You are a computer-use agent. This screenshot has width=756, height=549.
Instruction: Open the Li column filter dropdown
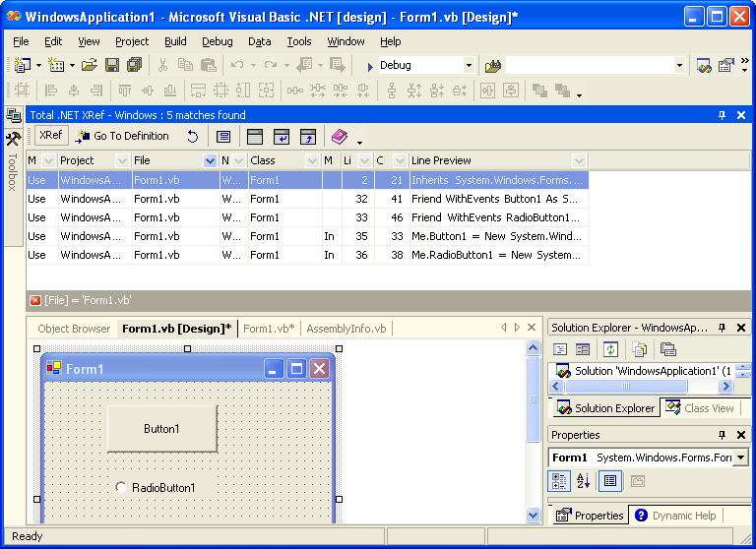coord(364,160)
